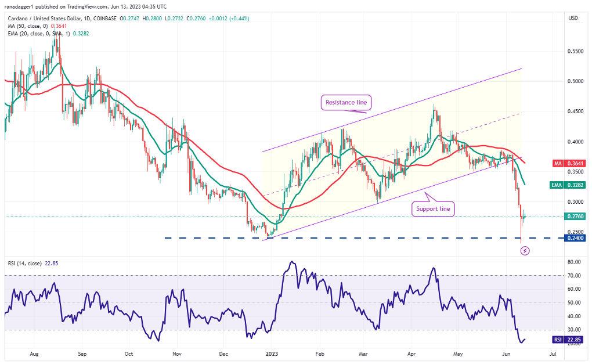Click the Sep label on the time axis
Screen dimensions: 592x364
pyautogui.click(x=82, y=354)
